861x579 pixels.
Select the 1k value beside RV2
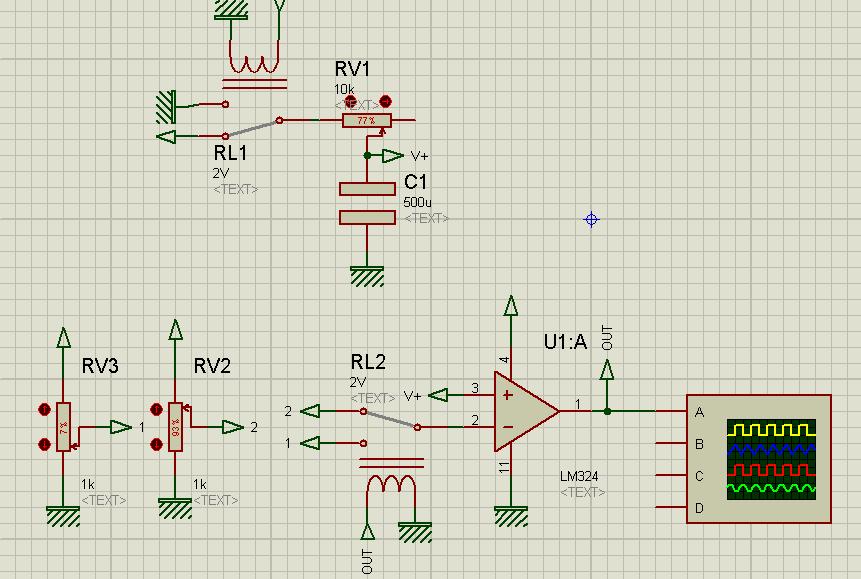[x=200, y=485]
